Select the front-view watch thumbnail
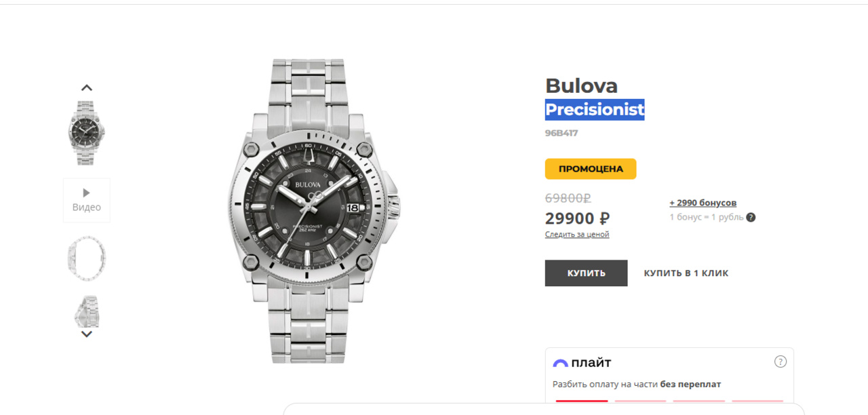The image size is (868, 415). point(86,133)
